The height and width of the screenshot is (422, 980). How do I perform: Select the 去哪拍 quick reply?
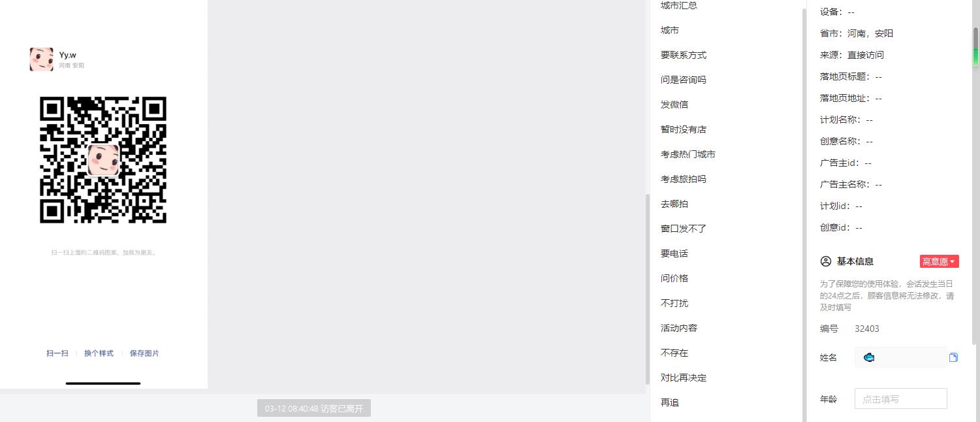click(x=674, y=204)
